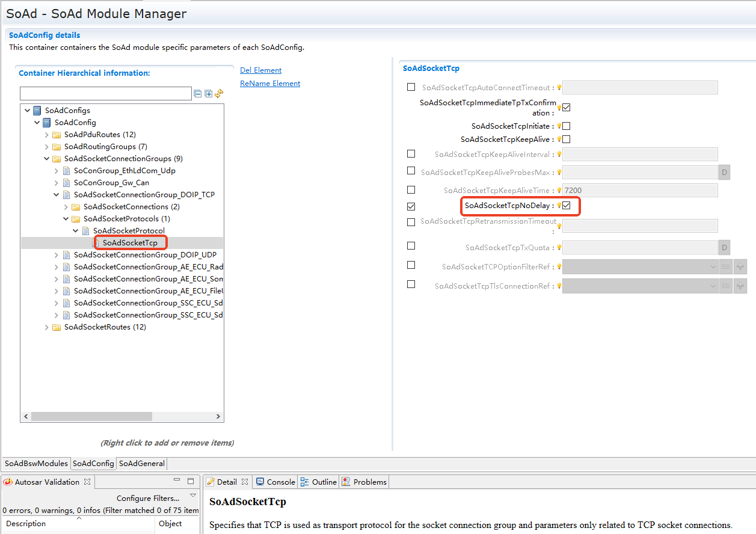Click the Del Element link
Image resolution: width=756 pixels, height=534 pixels.
tap(260, 70)
